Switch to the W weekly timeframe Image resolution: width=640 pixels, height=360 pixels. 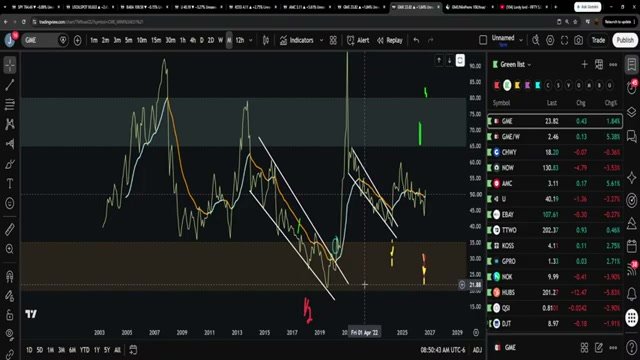coord(220,40)
